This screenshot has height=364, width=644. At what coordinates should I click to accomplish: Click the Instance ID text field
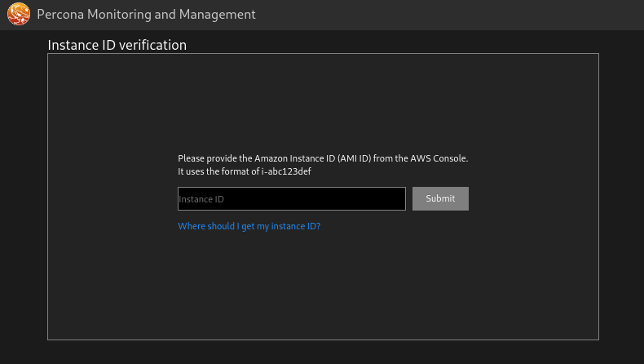291,199
